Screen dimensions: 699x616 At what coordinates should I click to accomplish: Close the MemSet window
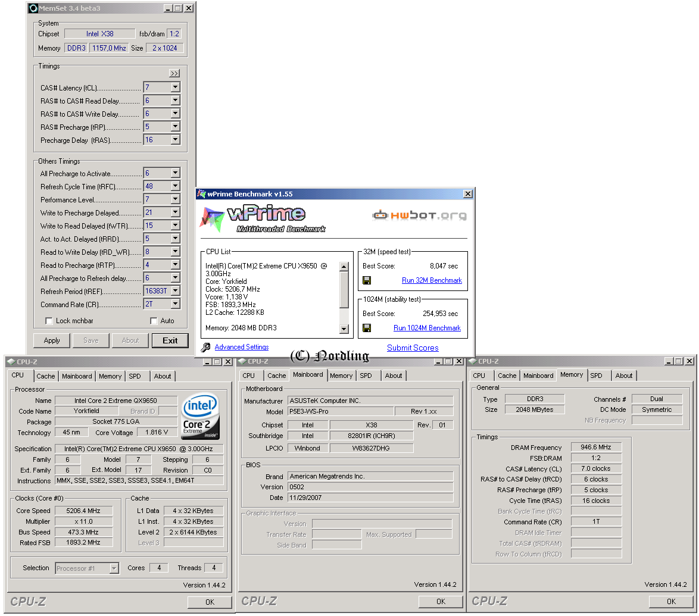click(189, 8)
